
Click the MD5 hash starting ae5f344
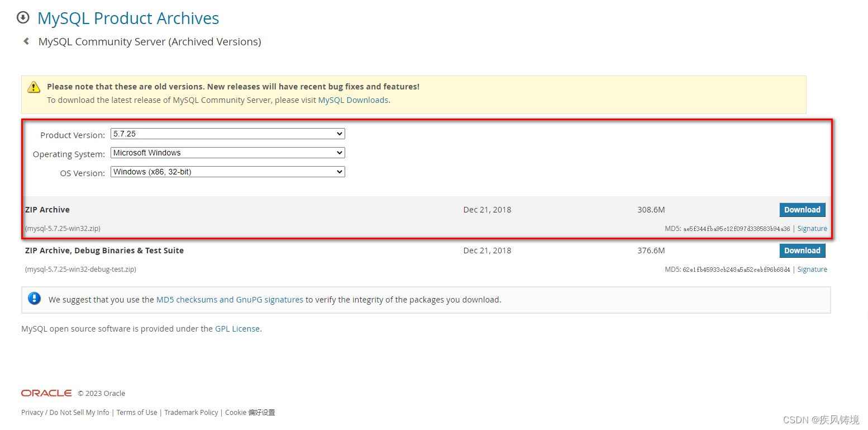737,229
